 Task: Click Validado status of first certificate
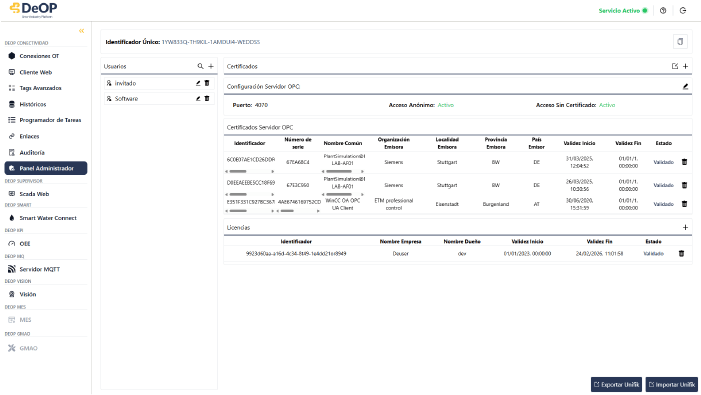click(663, 162)
